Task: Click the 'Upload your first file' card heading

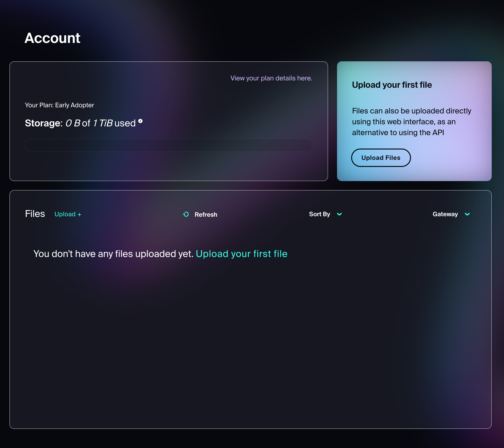Action: coord(392,85)
